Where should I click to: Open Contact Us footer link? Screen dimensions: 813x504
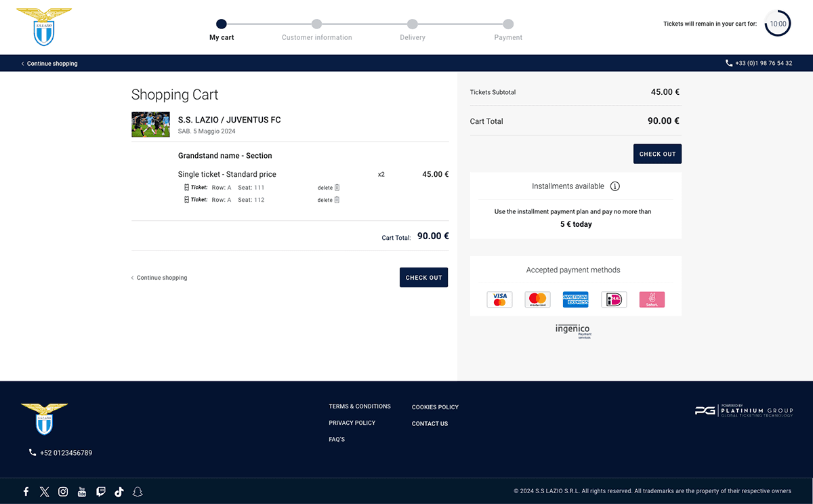[x=430, y=424]
